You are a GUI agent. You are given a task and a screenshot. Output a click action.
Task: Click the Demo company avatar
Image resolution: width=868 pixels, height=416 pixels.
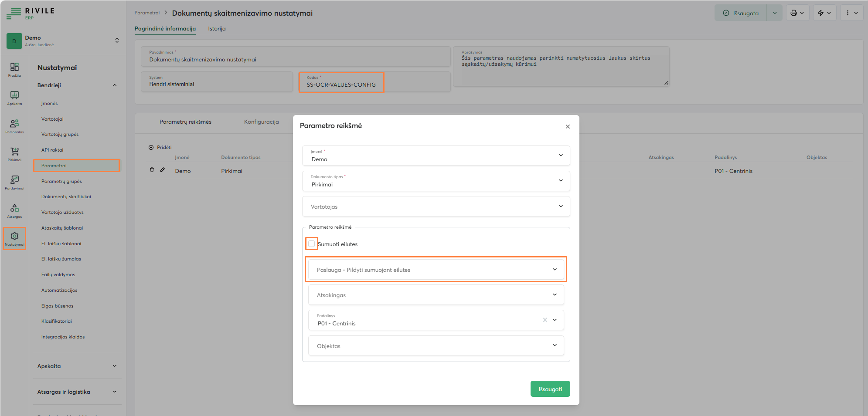(x=14, y=41)
